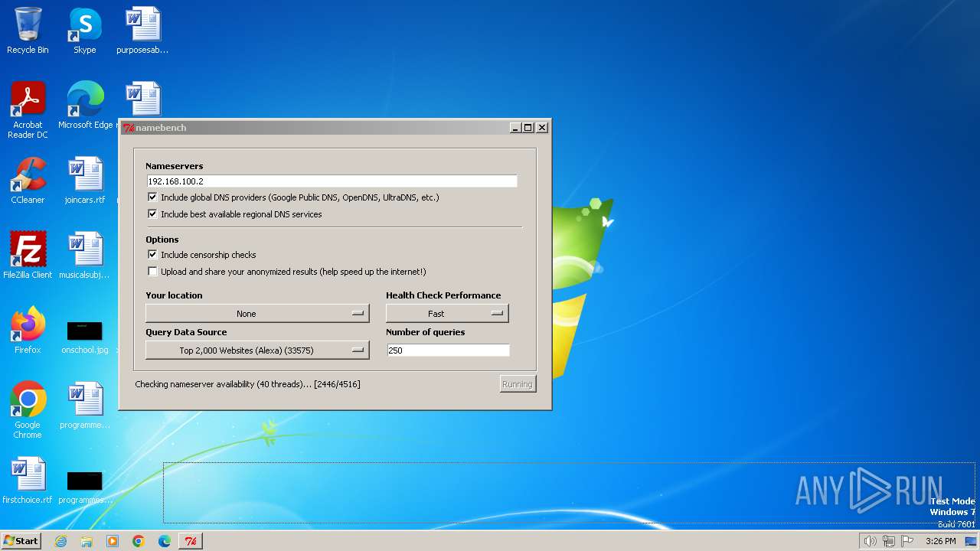The width and height of the screenshot is (980, 551).
Task: Click the taskbar clock showing 3:26 PM
Action: tap(940, 541)
